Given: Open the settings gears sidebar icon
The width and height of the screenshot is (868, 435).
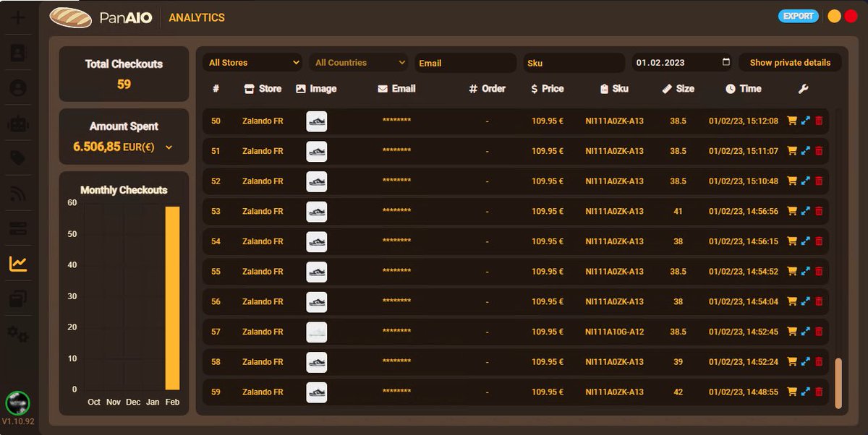Looking at the screenshot, I should 18,334.
